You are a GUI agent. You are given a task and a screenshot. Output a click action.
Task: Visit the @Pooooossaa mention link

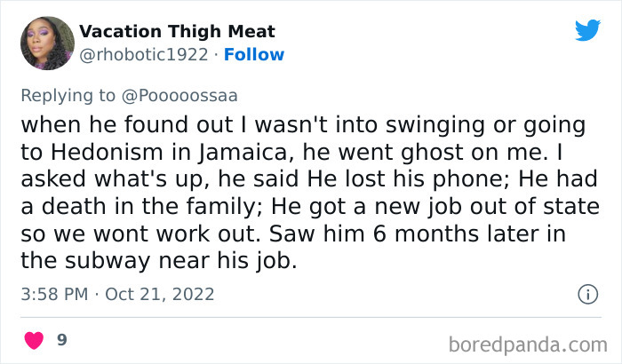pyautogui.click(x=182, y=94)
